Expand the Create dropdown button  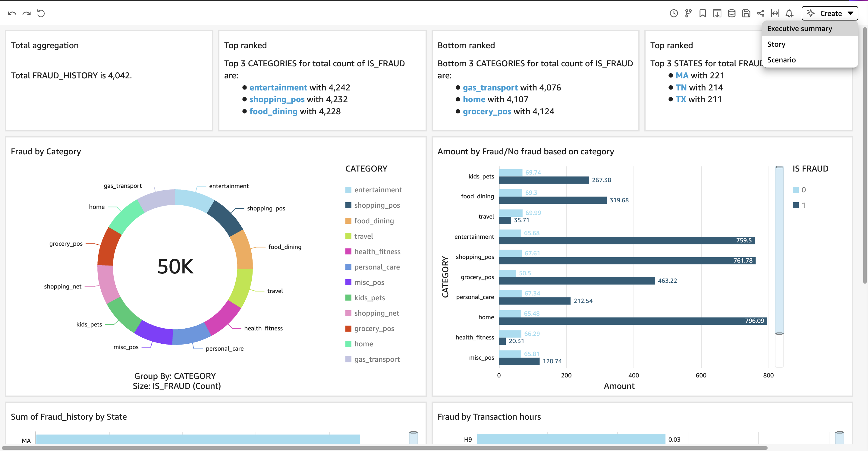(830, 14)
